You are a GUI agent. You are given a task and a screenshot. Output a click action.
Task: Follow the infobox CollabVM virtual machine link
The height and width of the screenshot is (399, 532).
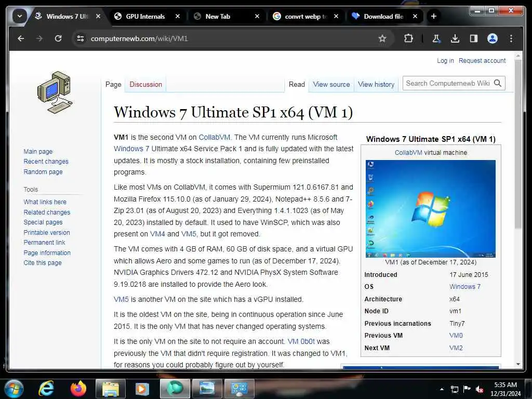[x=408, y=153]
